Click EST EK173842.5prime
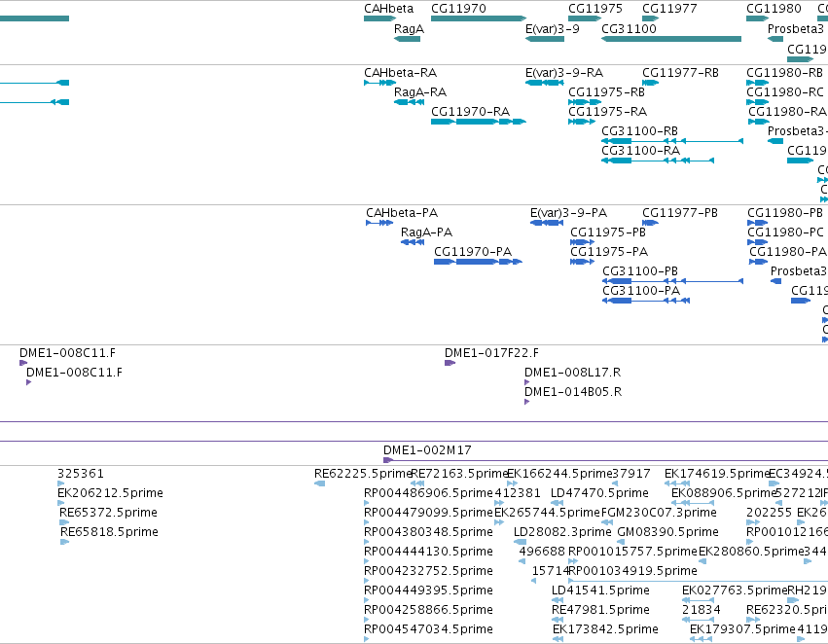 [x=606, y=629]
